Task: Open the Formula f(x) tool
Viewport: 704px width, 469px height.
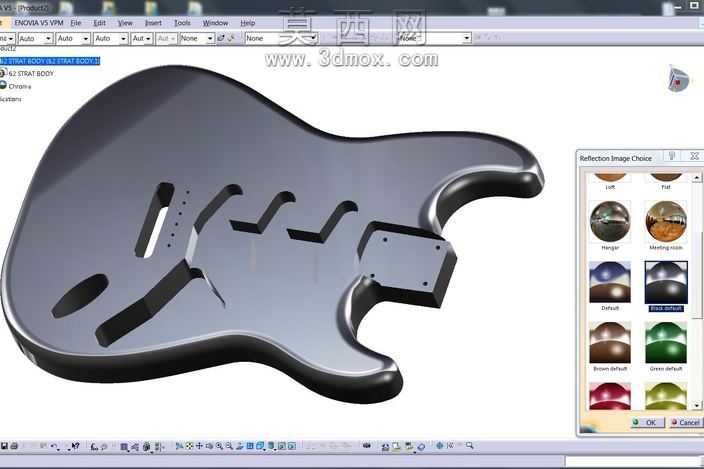Action: pos(94,446)
